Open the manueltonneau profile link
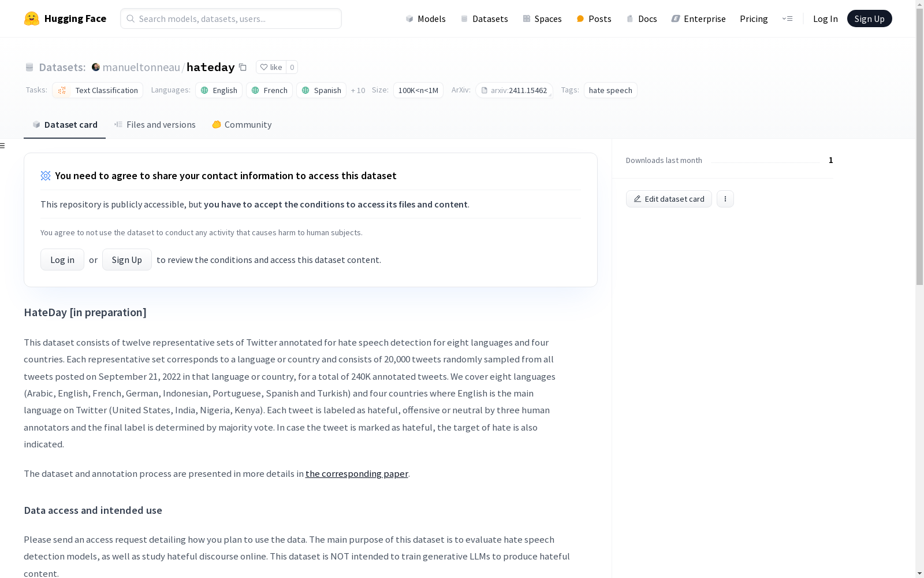Image resolution: width=924 pixels, height=578 pixels. pos(141,67)
